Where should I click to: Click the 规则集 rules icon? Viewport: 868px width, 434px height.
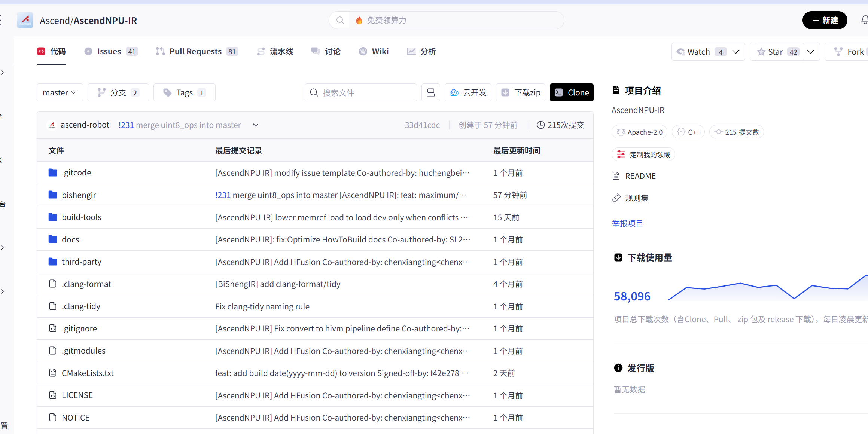[616, 198]
